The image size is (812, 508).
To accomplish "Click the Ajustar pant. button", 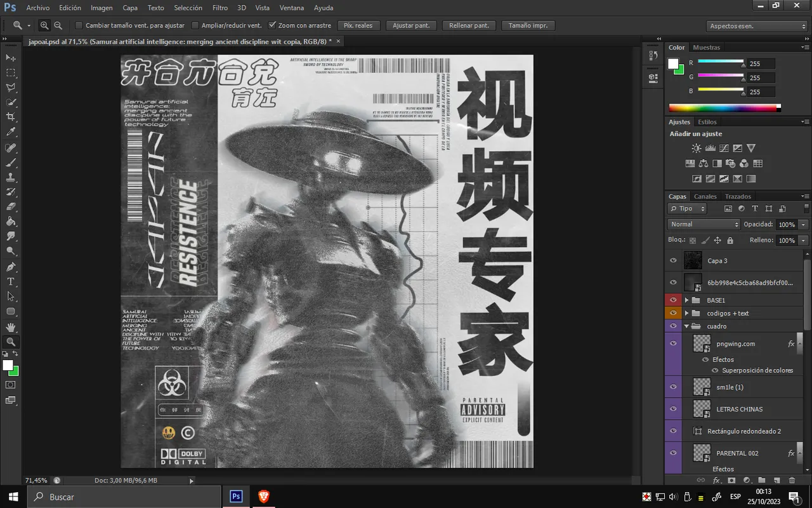I will pos(411,25).
